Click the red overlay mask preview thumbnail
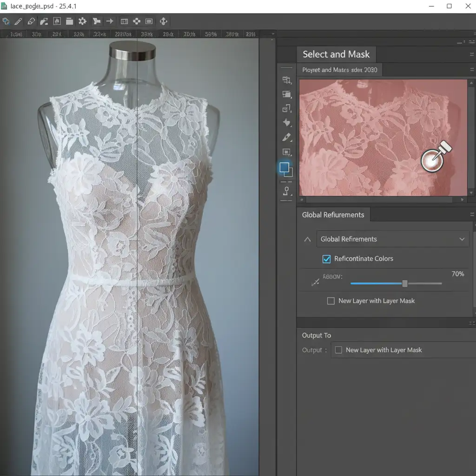 (383, 138)
